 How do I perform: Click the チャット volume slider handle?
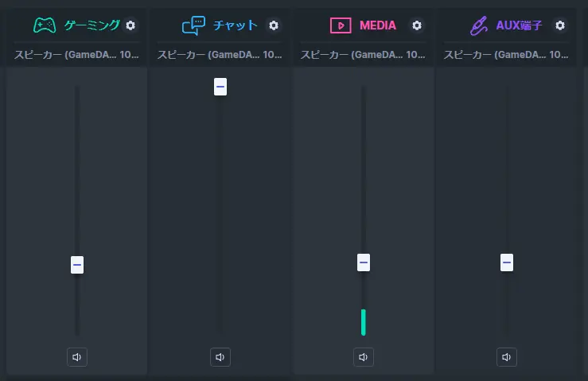(220, 87)
